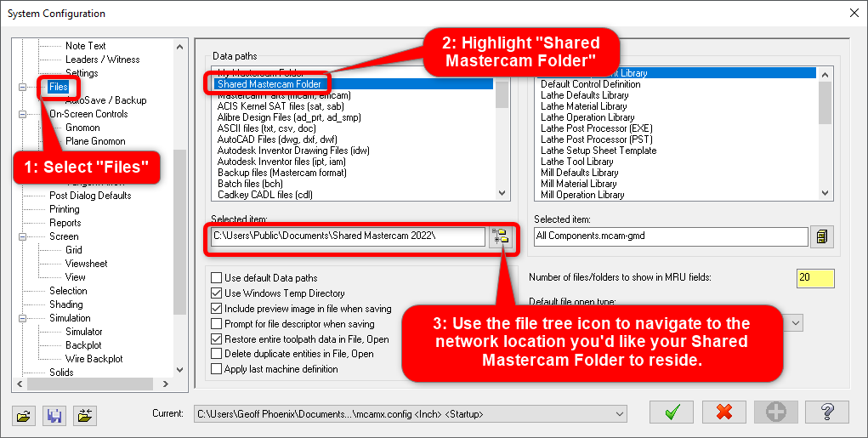
Task: Click the up arrow of File usage list scrollbar
Action: coord(825,74)
